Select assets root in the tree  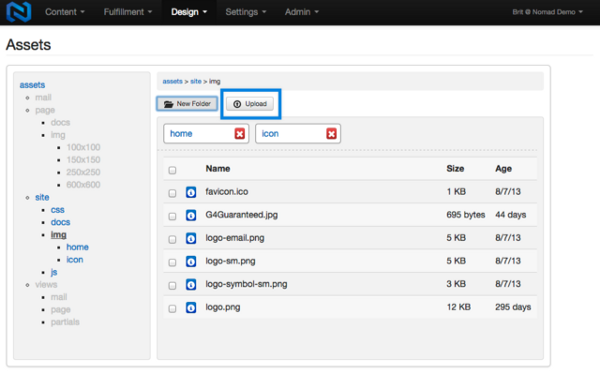coord(32,85)
